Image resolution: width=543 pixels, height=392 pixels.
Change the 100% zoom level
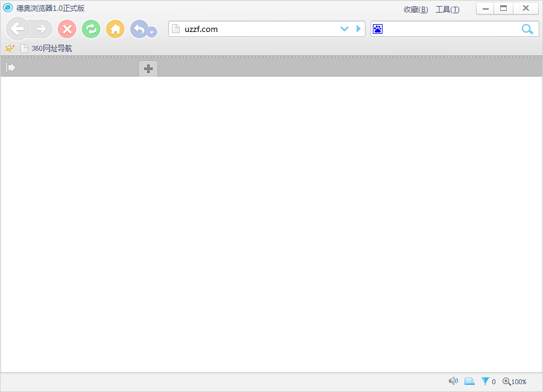pos(515,381)
